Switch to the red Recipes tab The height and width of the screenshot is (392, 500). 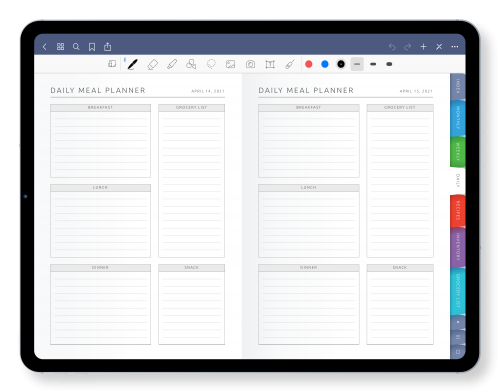(x=458, y=211)
